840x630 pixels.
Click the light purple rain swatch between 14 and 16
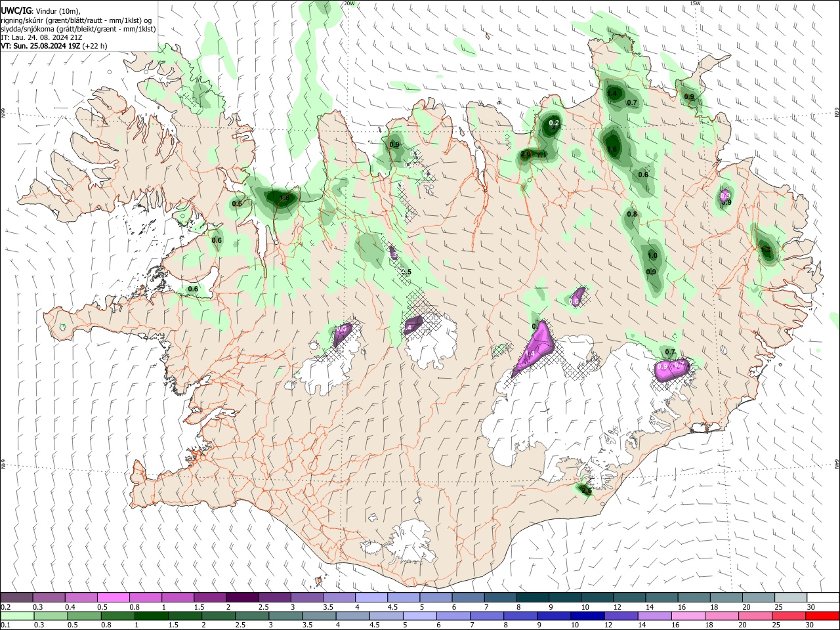[x=655, y=616]
